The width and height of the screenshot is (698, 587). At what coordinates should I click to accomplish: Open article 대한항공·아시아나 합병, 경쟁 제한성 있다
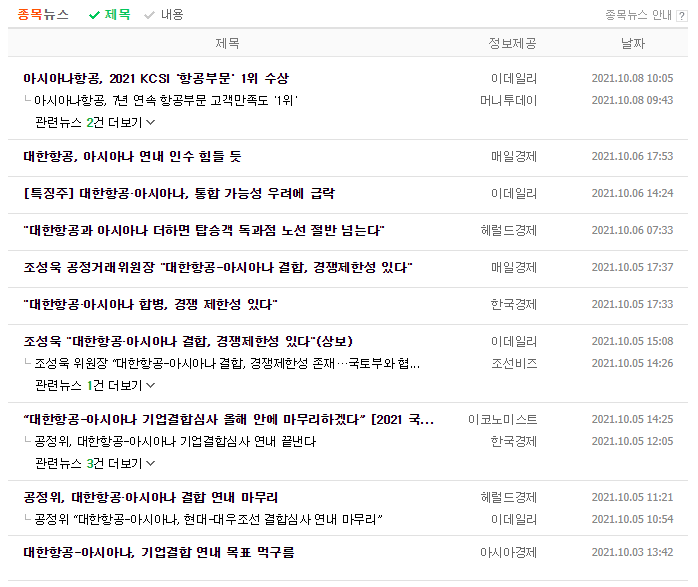pos(150,304)
